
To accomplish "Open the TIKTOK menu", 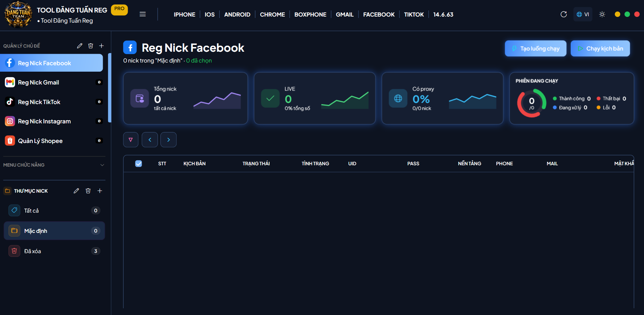I will (x=414, y=15).
